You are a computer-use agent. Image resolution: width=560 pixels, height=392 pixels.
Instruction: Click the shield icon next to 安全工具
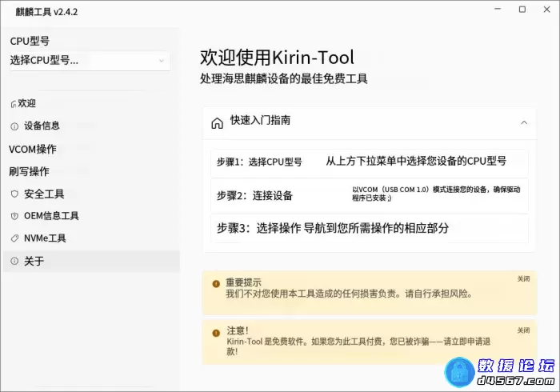point(14,194)
